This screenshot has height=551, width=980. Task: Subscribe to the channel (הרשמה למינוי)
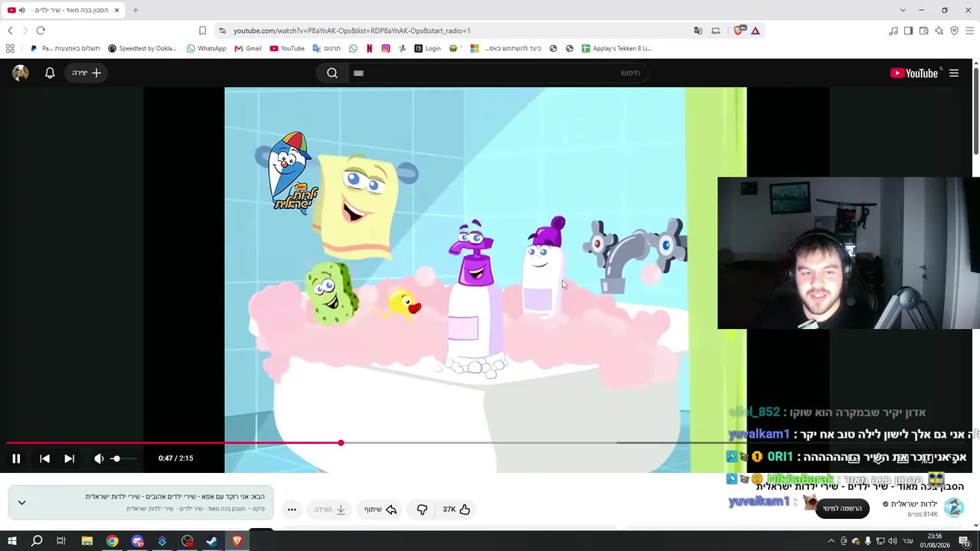click(842, 508)
